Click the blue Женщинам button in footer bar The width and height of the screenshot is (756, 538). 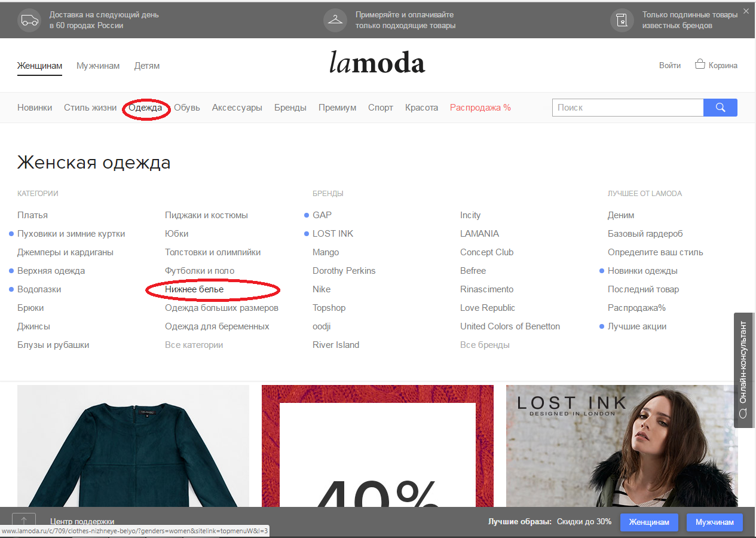click(x=650, y=522)
